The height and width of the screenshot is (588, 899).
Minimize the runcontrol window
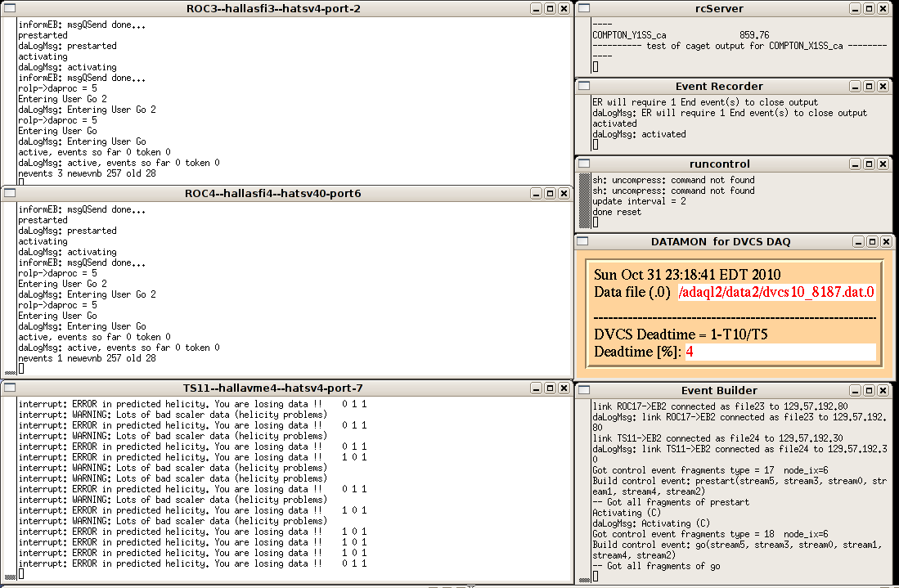click(x=855, y=164)
